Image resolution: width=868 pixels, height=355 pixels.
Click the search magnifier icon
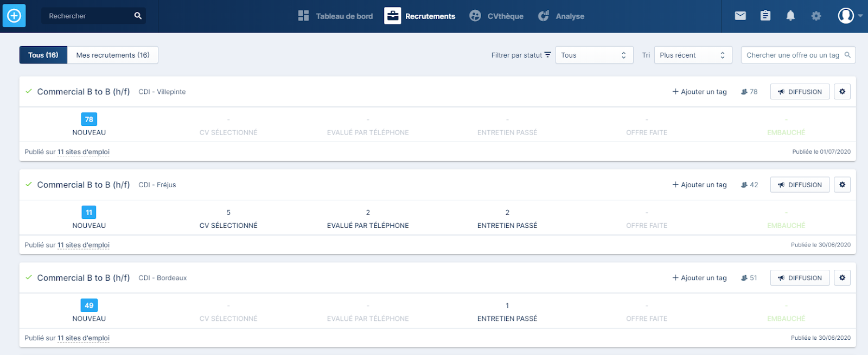138,16
